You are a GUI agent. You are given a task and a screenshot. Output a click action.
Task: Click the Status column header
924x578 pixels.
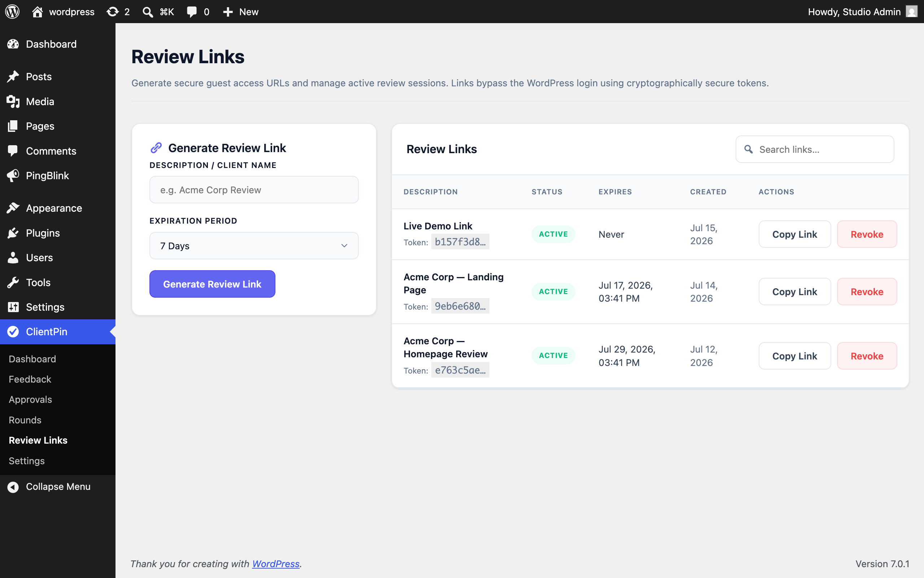547,191
